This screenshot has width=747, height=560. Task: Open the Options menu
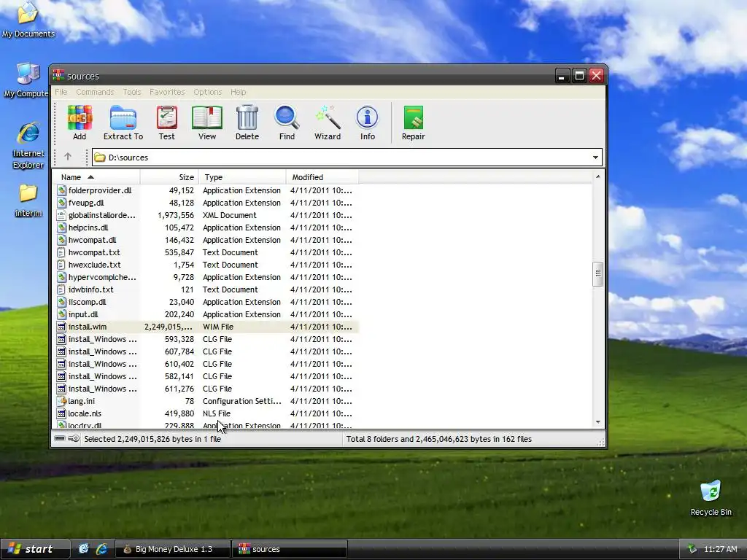(207, 92)
